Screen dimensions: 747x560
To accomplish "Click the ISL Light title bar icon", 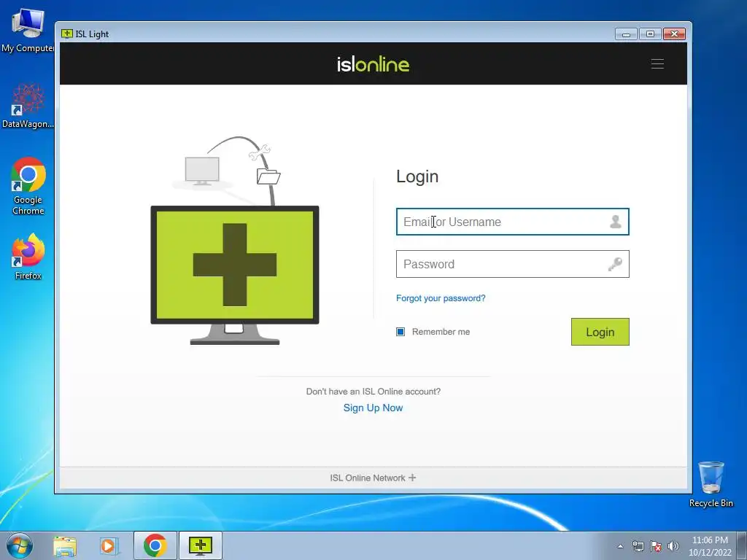I will [x=66, y=34].
